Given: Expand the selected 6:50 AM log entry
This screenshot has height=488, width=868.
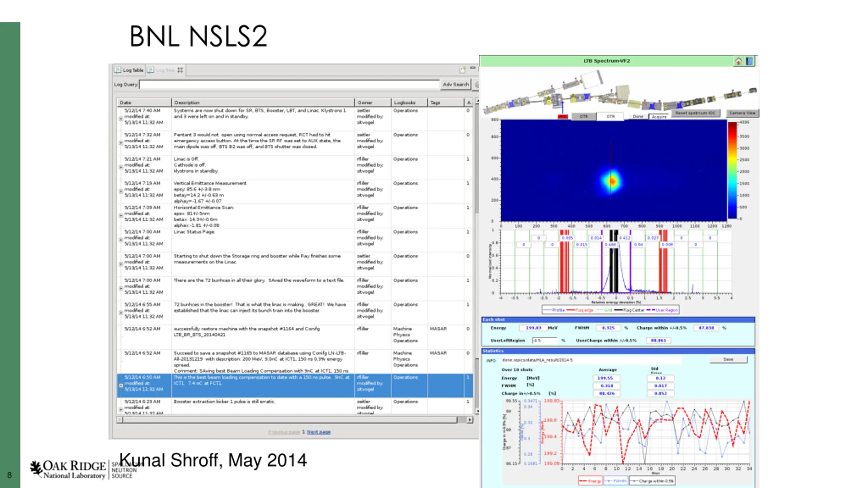Looking at the screenshot, I should 121,385.
